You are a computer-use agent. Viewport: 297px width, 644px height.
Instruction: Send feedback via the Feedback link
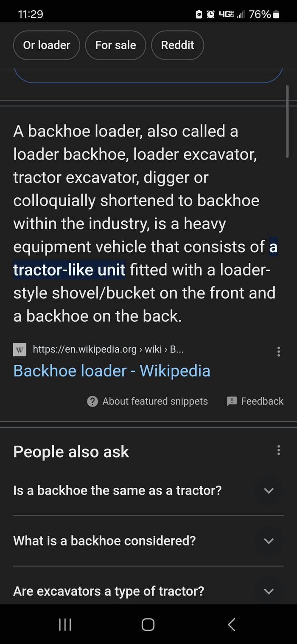click(x=262, y=401)
